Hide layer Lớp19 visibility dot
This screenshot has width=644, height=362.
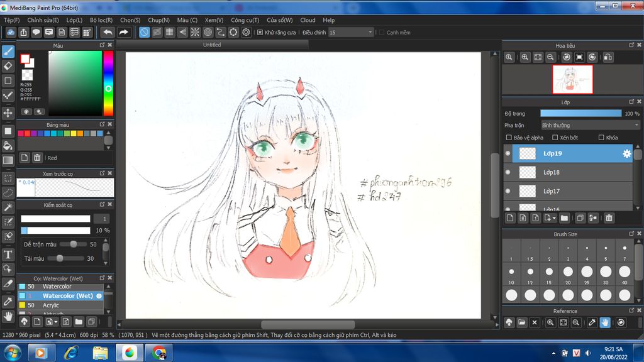click(x=508, y=153)
